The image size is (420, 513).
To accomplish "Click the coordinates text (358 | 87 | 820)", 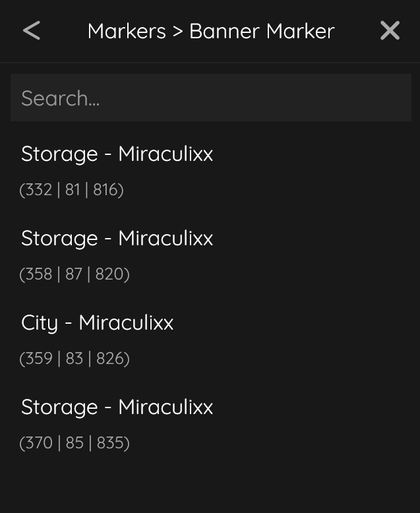I will point(75,274).
